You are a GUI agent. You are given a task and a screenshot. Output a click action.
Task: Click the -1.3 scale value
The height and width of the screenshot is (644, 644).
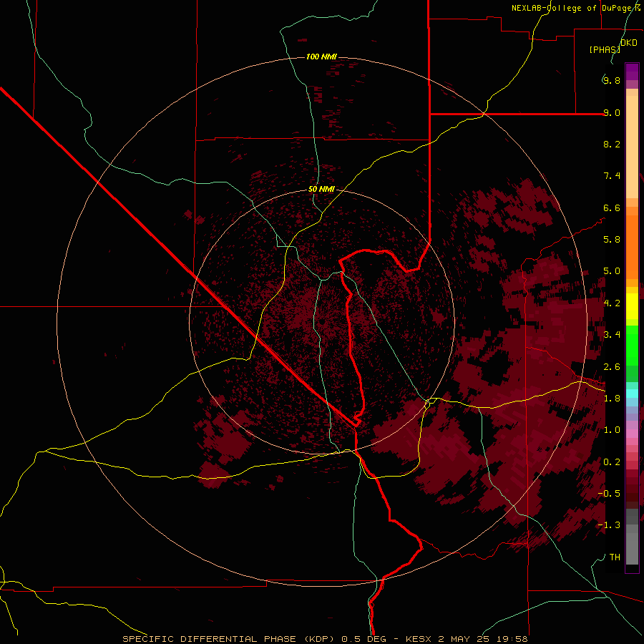tap(609, 525)
